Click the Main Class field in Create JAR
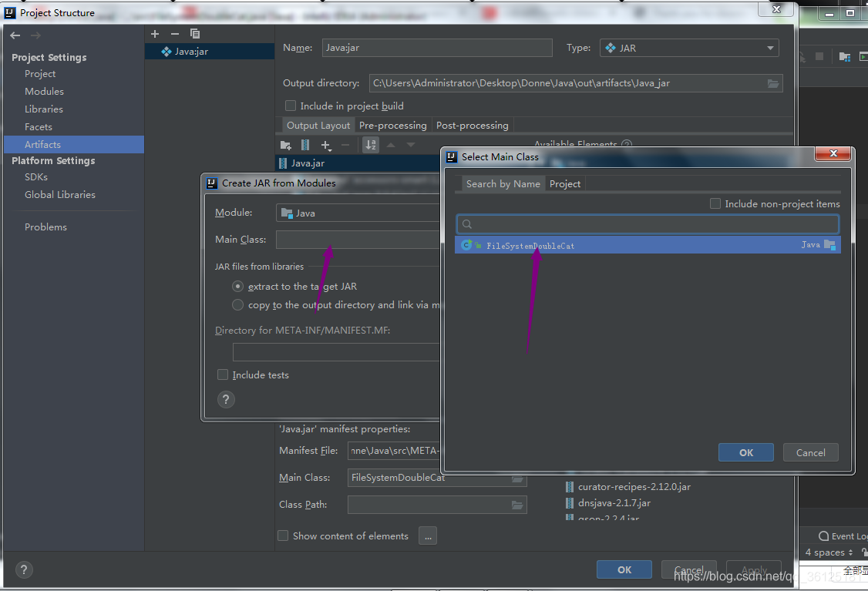Image resolution: width=868 pixels, height=591 pixels. [x=358, y=240]
